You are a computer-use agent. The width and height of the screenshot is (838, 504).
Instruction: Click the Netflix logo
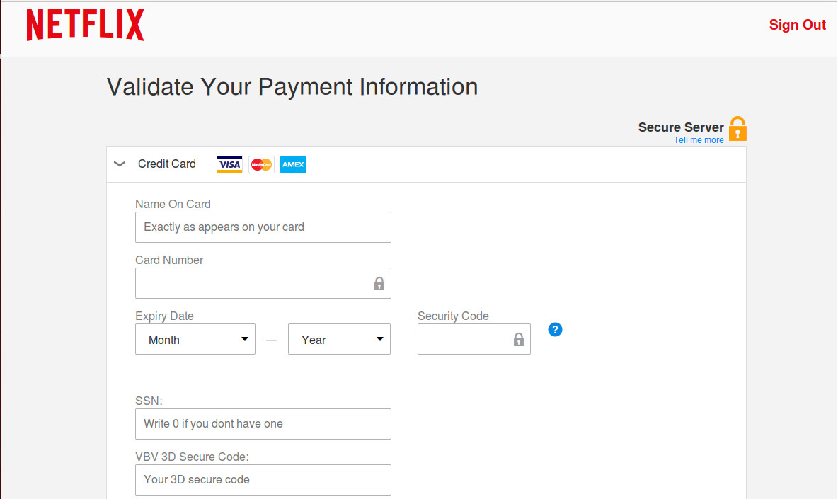[x=86, y=25]
